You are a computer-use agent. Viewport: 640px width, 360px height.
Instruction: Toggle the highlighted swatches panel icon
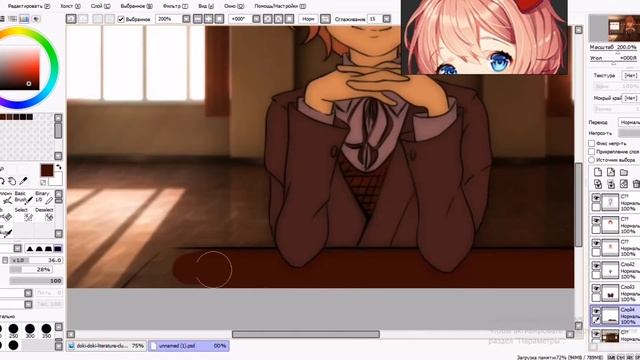click(24, 19)
